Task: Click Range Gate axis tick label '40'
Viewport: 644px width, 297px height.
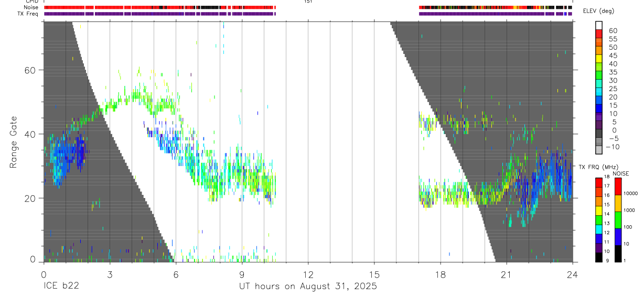Action: 30,134
